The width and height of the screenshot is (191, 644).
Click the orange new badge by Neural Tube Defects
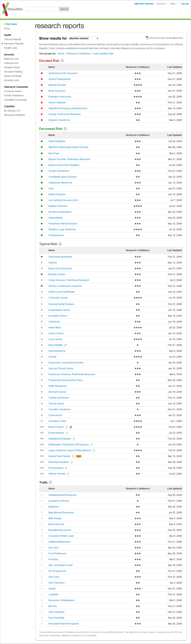(79, 456)
